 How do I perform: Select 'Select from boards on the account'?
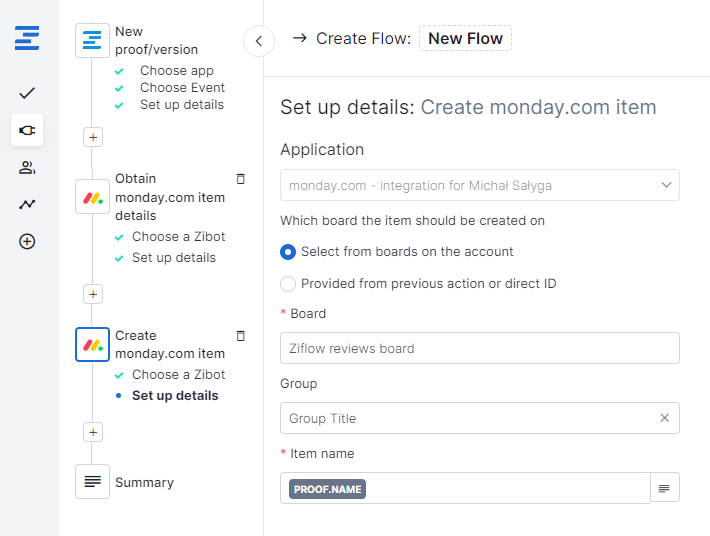click(x=288, y=252)
